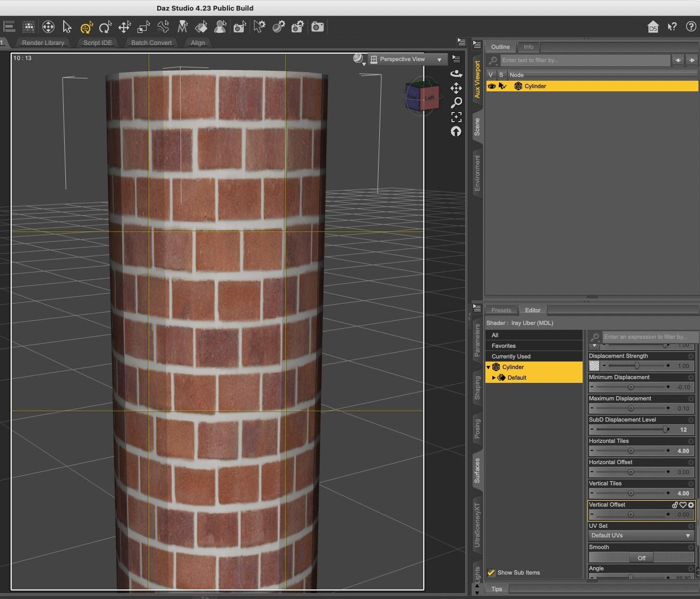Screen dimensions: 700x599
Task: Open the UV Set Default UVs dropdown
Action: click(641, 535)
